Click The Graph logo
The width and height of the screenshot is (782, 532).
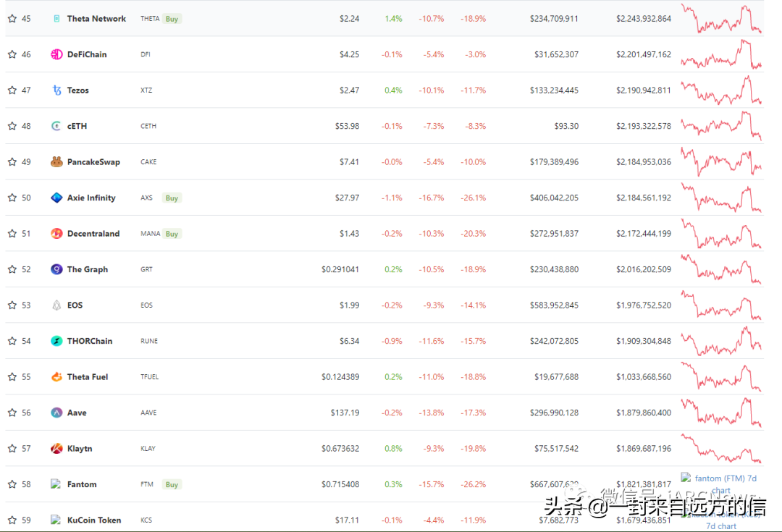tap(56, 269)
